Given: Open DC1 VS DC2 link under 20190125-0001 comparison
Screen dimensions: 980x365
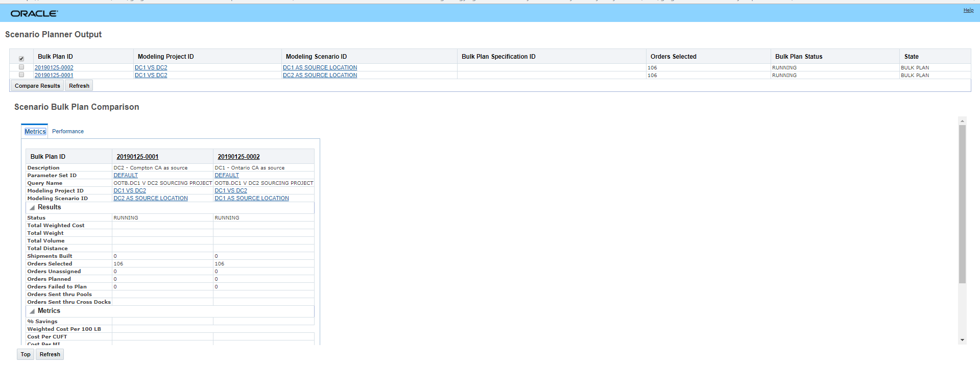Looking at the screenshot, I should [x=130, y=190].
